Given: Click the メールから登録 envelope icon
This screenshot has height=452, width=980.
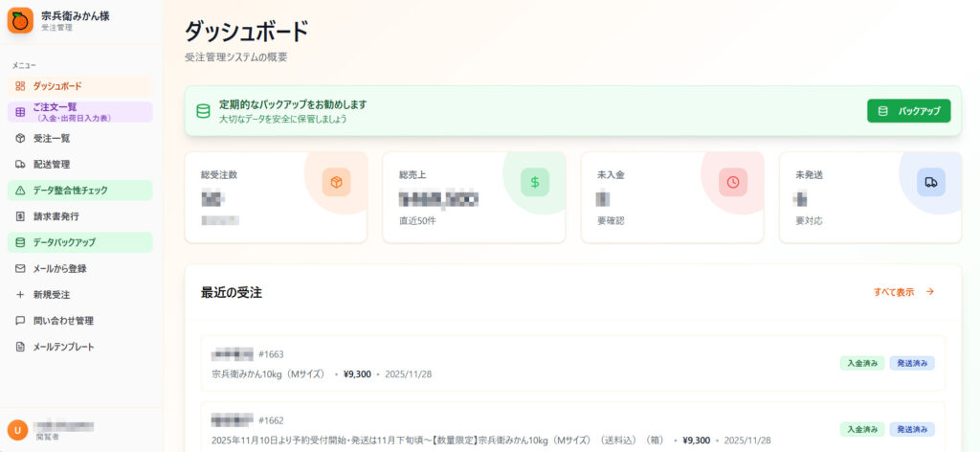Looking at the screenshot, I should click(20, 269).
